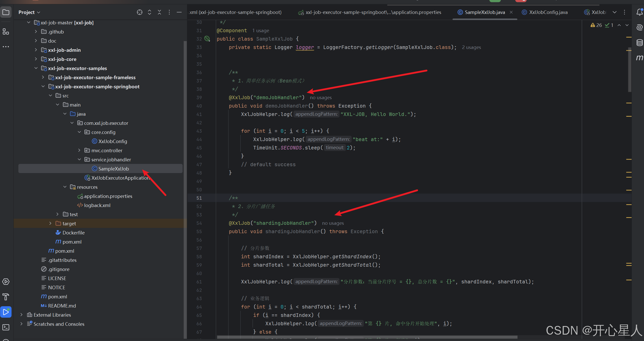Image resolution: width=644 pixels, height=341 pixels.
Task: Click the Collapse All icon in Project panel
Action: coord(159,12)
